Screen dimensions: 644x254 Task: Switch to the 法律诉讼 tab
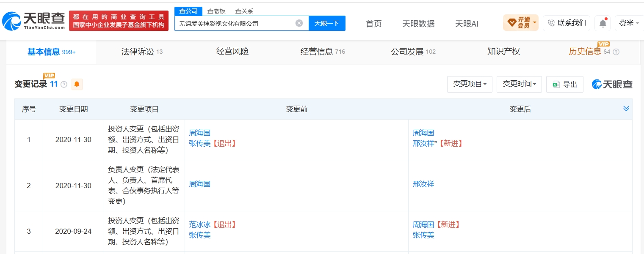142,52
